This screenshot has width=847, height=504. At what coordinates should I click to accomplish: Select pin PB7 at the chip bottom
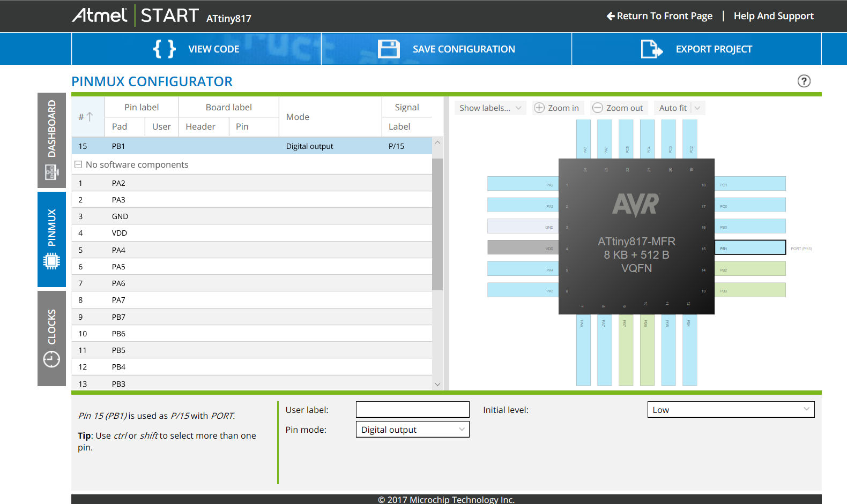pos(626,350)
